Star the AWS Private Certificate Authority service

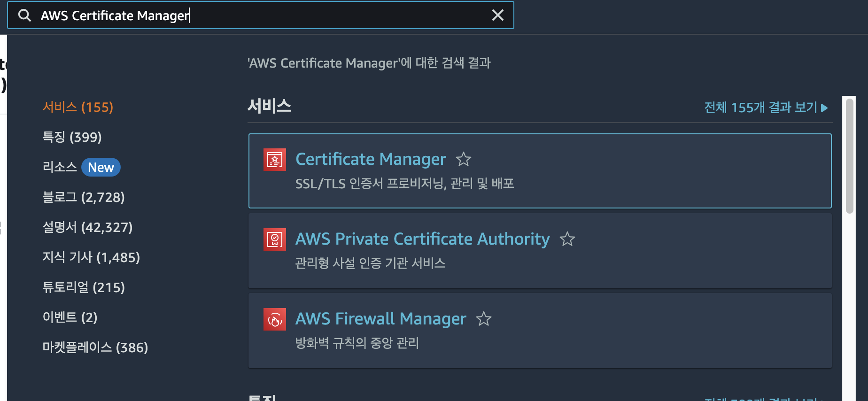pos(567,239)
